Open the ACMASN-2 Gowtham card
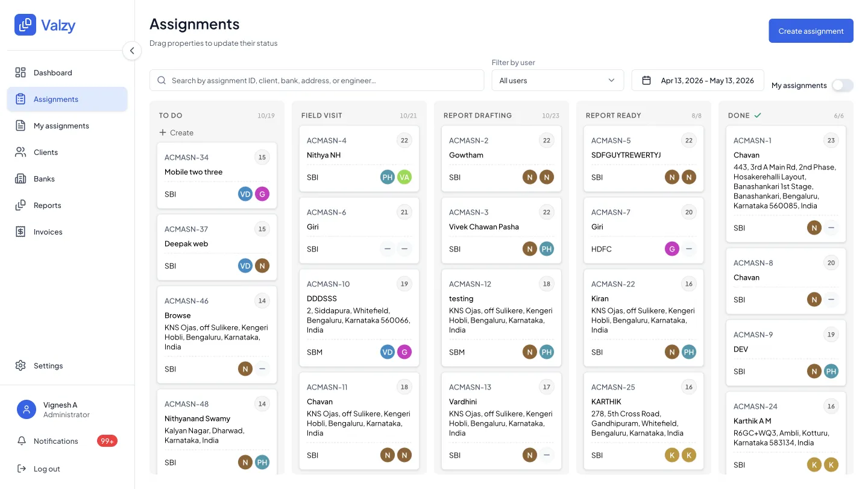Image resolution: width=868 pixels, height=489 pixels. coord(502,159)
